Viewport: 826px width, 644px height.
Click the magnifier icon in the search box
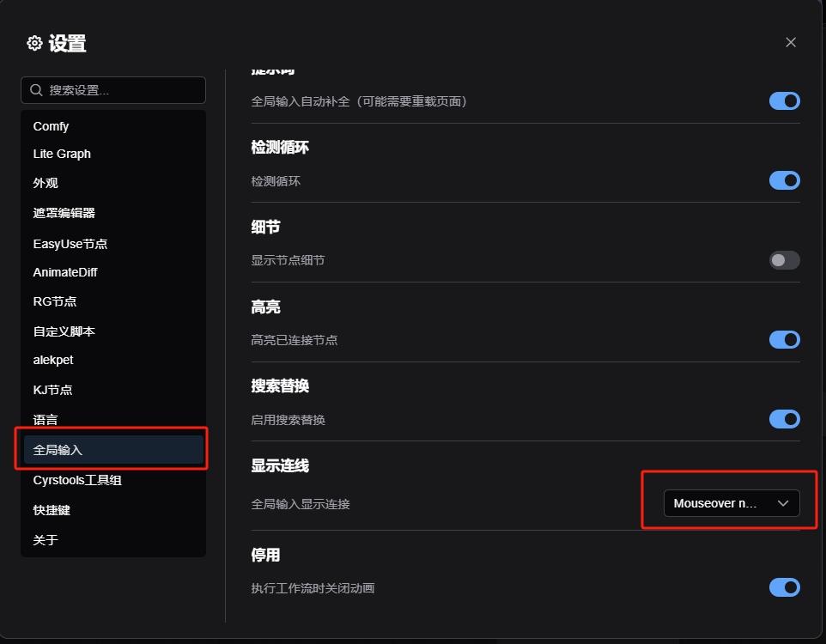(36, 90)
